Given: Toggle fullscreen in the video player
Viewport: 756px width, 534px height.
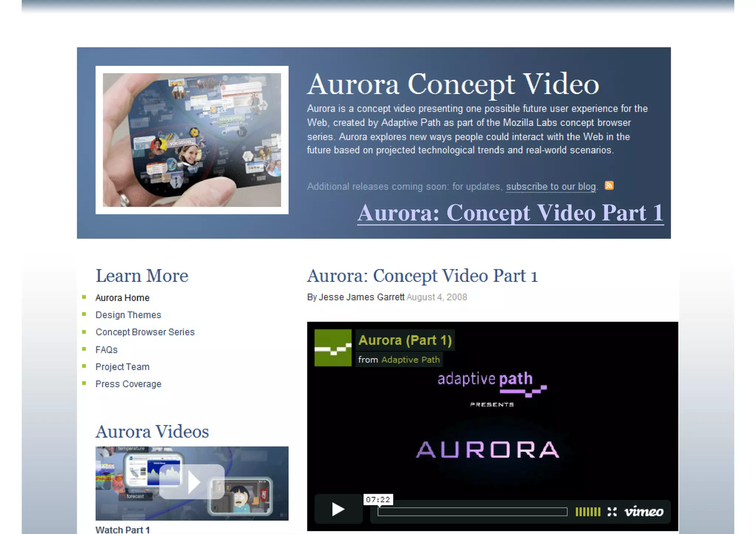Looking at the screenshot, I should [x=612, y=511].
